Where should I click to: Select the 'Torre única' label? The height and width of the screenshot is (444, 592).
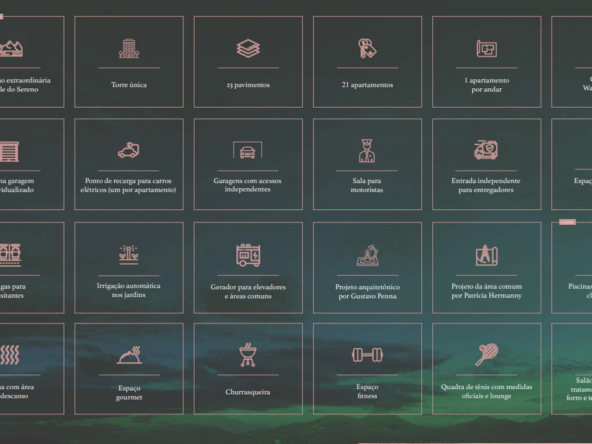pos(129,85)
